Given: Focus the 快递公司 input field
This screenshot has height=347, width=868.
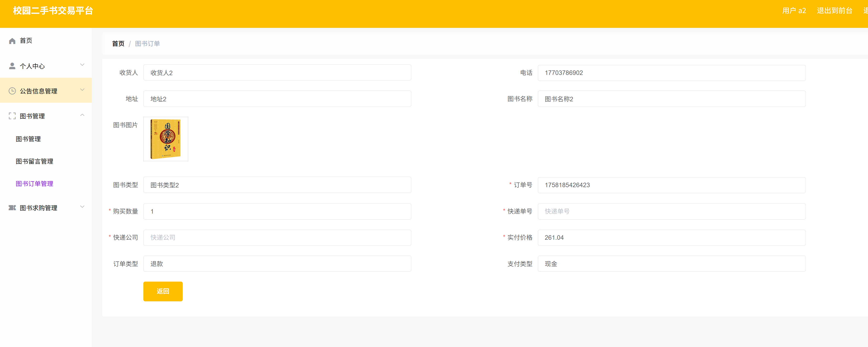Looking at the screenshot, I should pyautogui.click(x=277, y=238).
